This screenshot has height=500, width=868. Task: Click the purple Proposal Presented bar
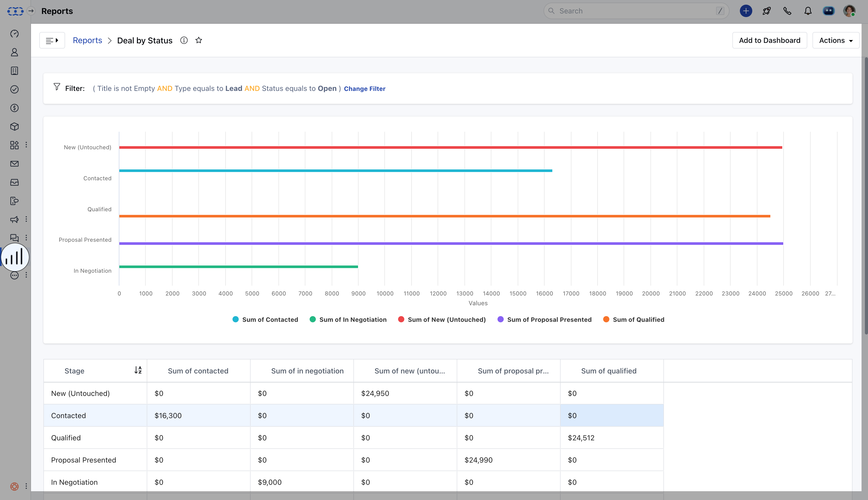point(451,244)
